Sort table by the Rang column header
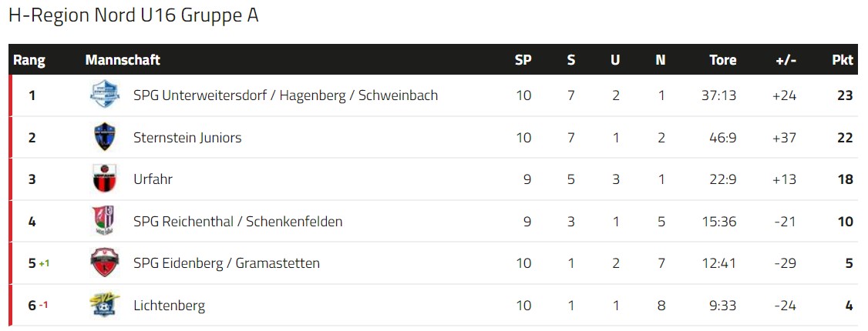The image size is (868, 331). (29, 60)
